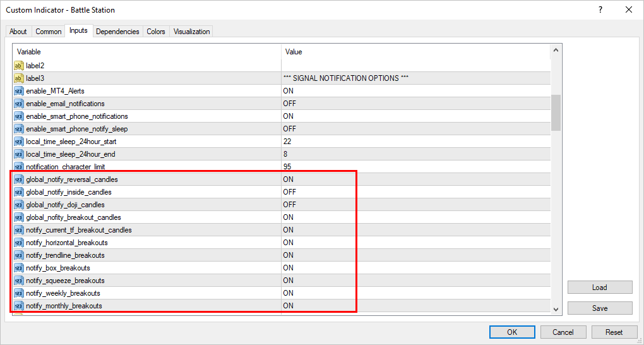Select the Inputs tab

[78, 30]
